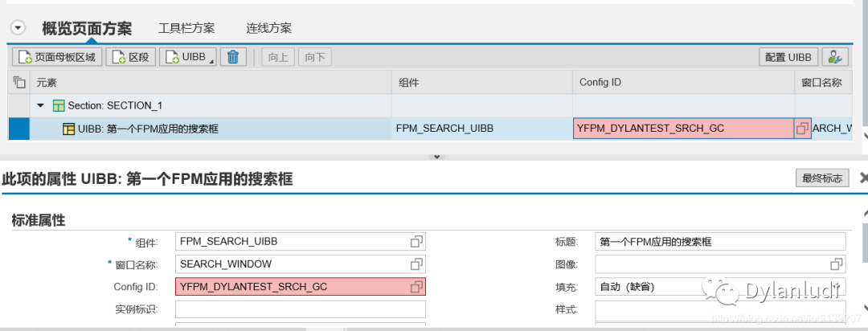Viewport: 868px width, 331px height.
Task: Click the empty 实例标识 input field
Action: pos(301,309)
